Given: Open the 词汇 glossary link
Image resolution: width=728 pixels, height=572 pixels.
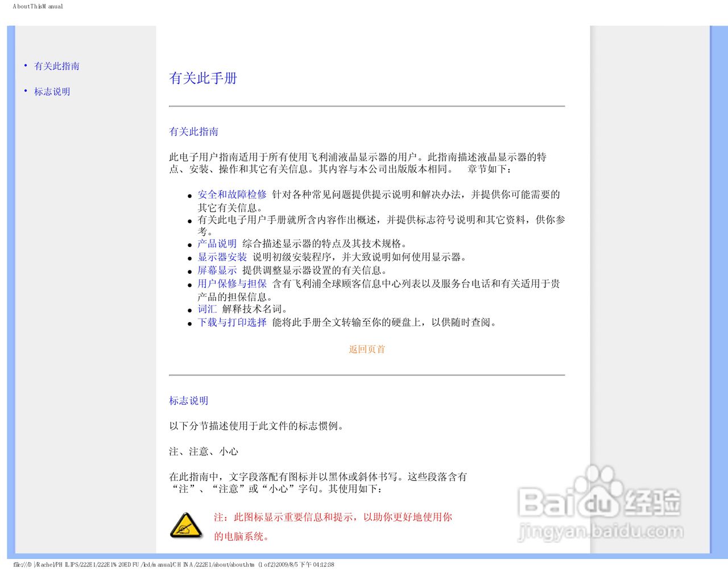Looking at the screenshot, I should click(x=207, y=309).
